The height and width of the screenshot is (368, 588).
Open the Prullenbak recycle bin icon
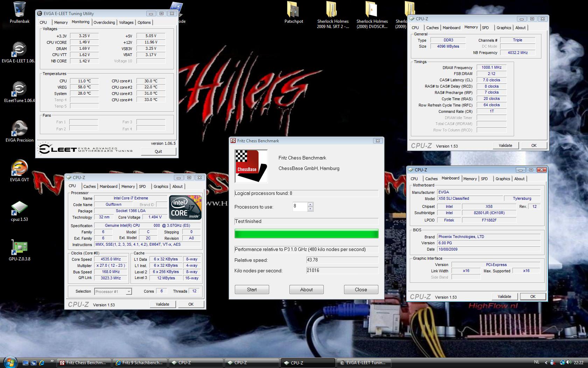[20, 12]
